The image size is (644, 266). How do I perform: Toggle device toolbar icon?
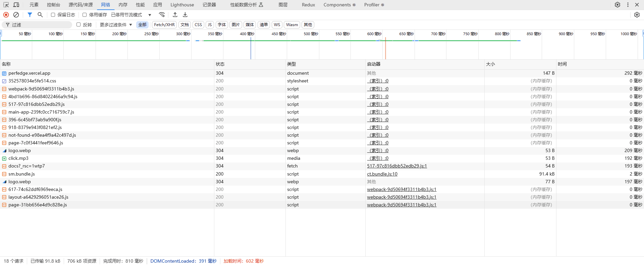click(x=16, y=5)
